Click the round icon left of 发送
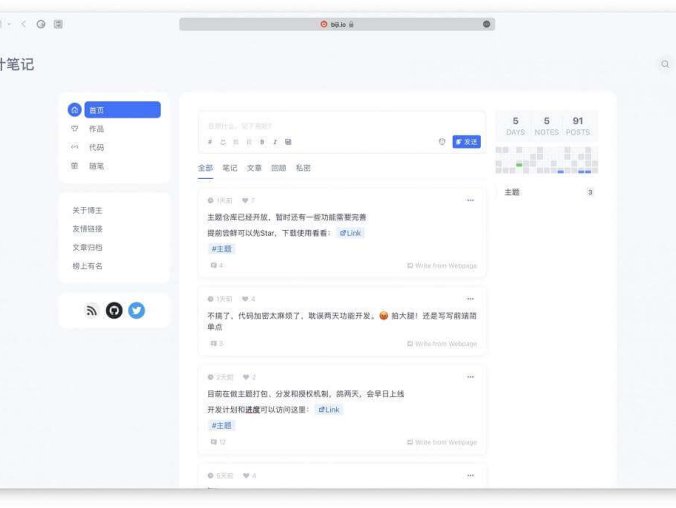Screen dimensions: 676x508 tap(442, 141)
